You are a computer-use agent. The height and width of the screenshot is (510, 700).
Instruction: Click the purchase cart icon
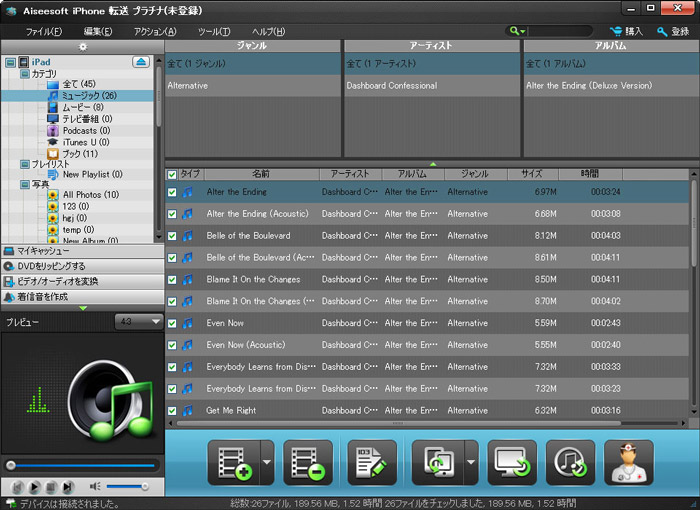click(617, 31)
